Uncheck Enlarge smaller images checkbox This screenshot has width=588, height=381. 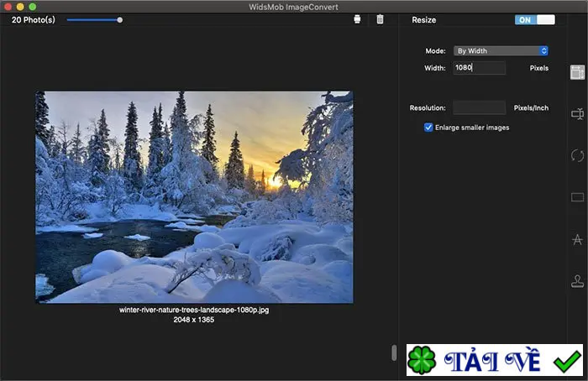428,128
